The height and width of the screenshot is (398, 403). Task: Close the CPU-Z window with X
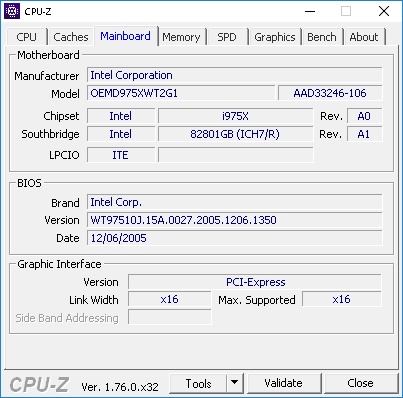tap(384, 11)
